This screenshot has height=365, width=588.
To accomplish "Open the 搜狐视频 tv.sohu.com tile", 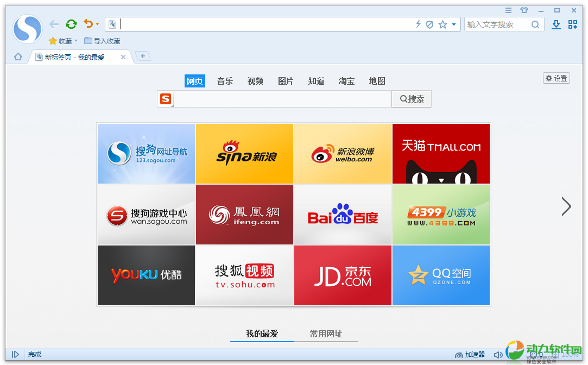I will [x=244, y=275].
